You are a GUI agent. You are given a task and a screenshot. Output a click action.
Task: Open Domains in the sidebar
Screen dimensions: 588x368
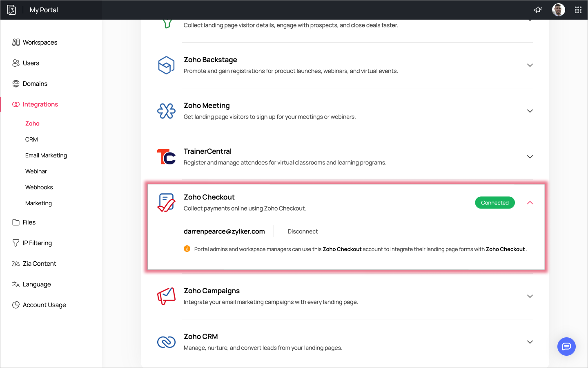coord(35,84)
